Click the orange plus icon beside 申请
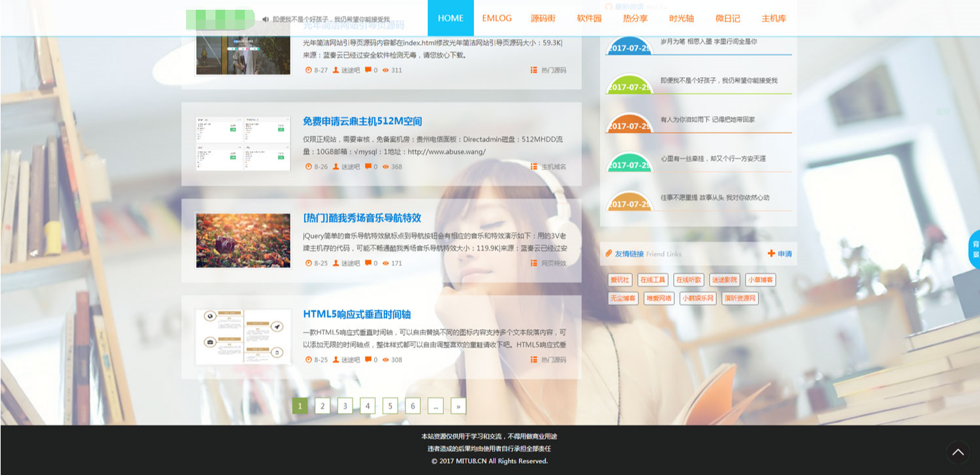Viewport: 980px width, 475px height. pyautogui.click(x=771, y=254)
